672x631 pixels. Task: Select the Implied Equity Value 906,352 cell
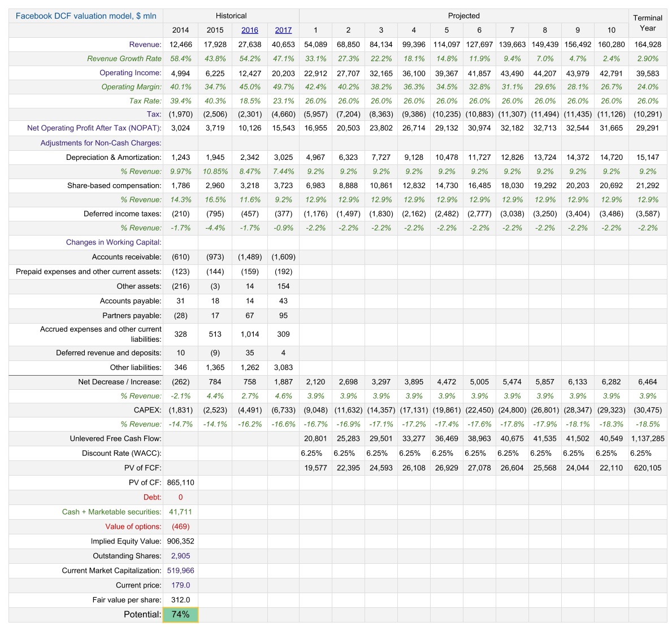tap(180, 541)
